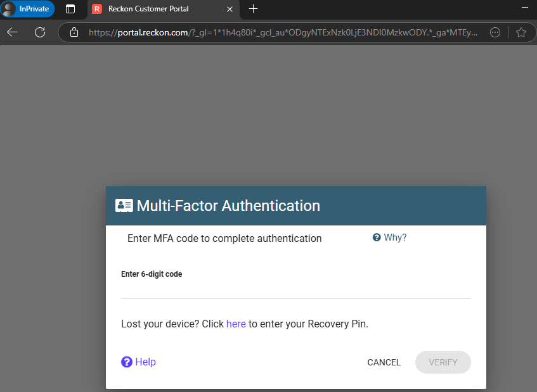Close the Reckon Customer Portal tab

pos(230,9)
